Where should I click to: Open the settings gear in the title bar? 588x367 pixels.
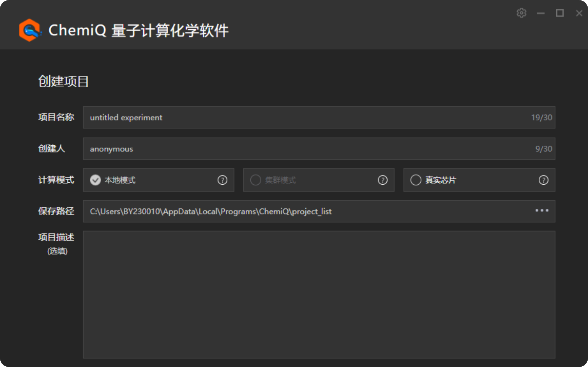pos(521,13)
